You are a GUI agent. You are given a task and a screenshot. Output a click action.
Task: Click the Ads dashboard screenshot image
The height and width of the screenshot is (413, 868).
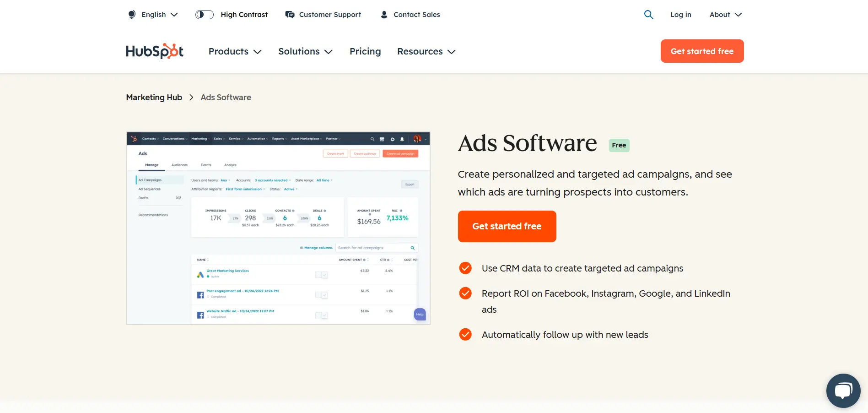278,228
